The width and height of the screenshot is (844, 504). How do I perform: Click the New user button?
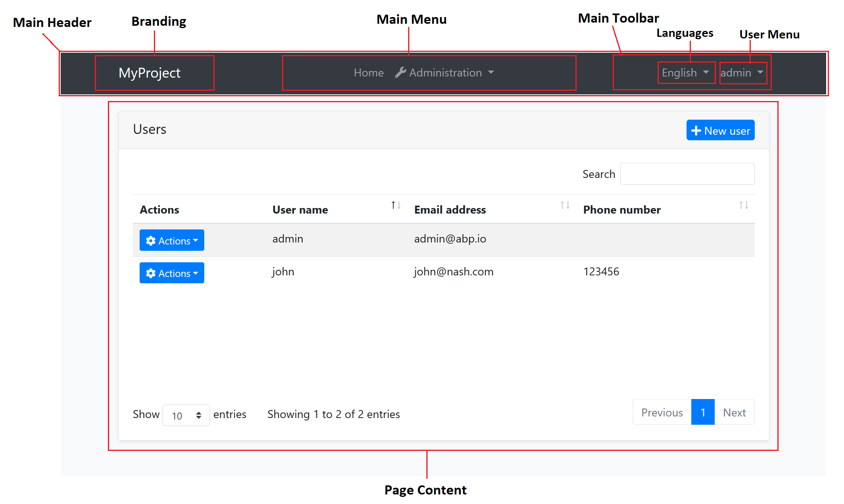tap(720, 130)
